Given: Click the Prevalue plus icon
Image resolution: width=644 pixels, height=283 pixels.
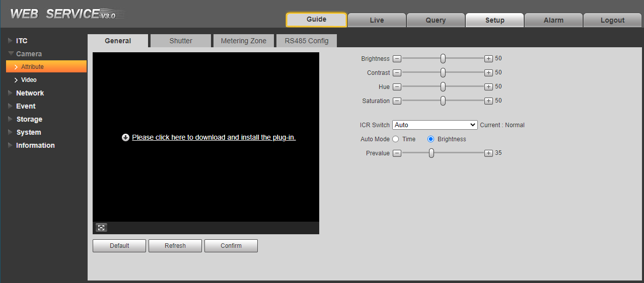Looking at the screenshot, I should click(488, 153).
